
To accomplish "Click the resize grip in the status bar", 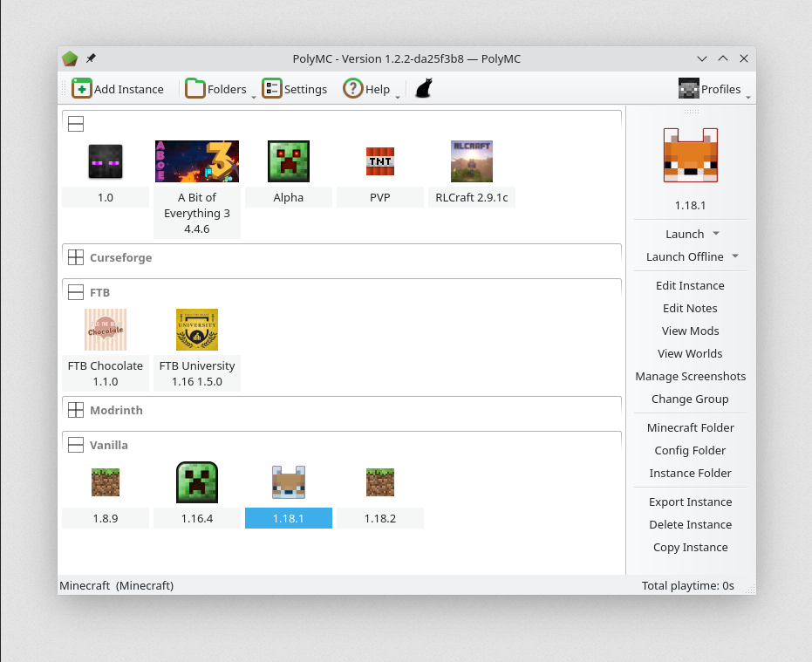I will click(x=750, y=589).
